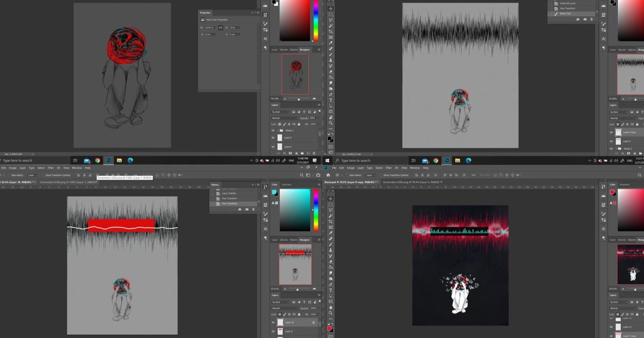The height and width of the screenshot is (338, 644).
Task: Hide the Layer 9 copy layer
Action: point(611,132)
